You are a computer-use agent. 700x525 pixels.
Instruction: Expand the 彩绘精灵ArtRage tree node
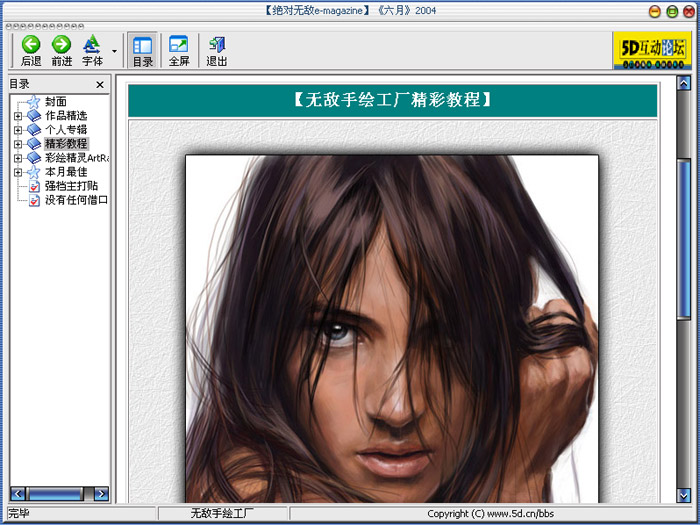[x=18, y=158]
